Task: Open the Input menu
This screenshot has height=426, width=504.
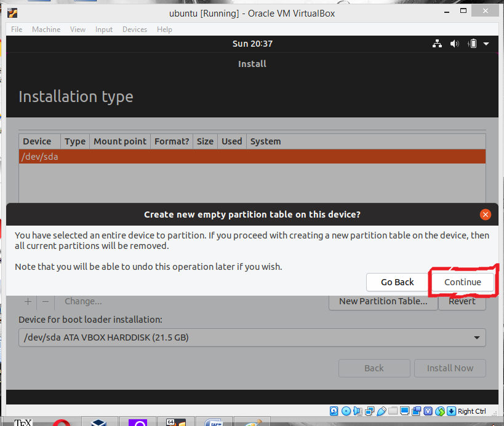Action: (x=104, y=30)
